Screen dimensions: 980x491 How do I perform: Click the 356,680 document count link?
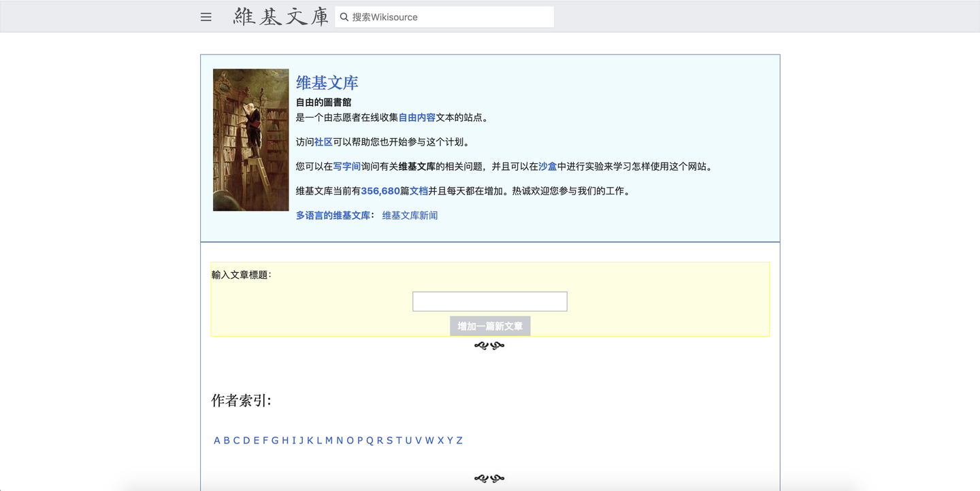tap(382, 191)
